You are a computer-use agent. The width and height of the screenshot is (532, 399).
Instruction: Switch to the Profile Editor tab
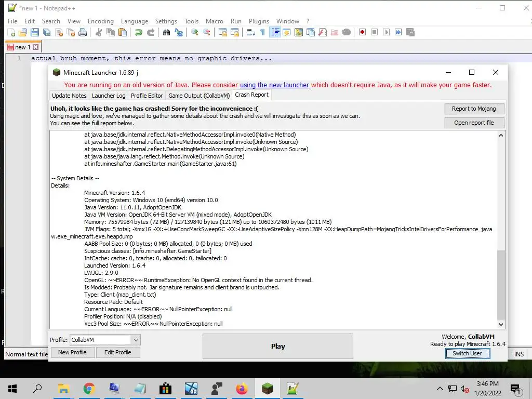147,96
